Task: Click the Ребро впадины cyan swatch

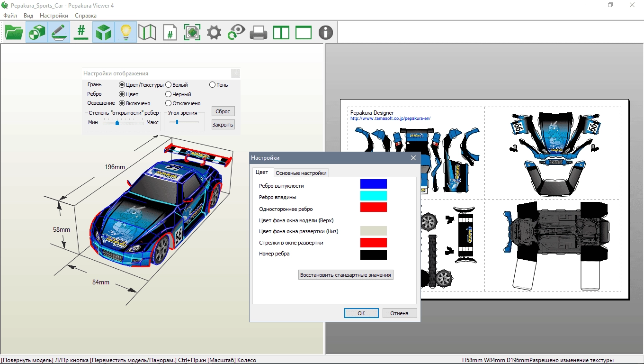Action: pos(374,196)
